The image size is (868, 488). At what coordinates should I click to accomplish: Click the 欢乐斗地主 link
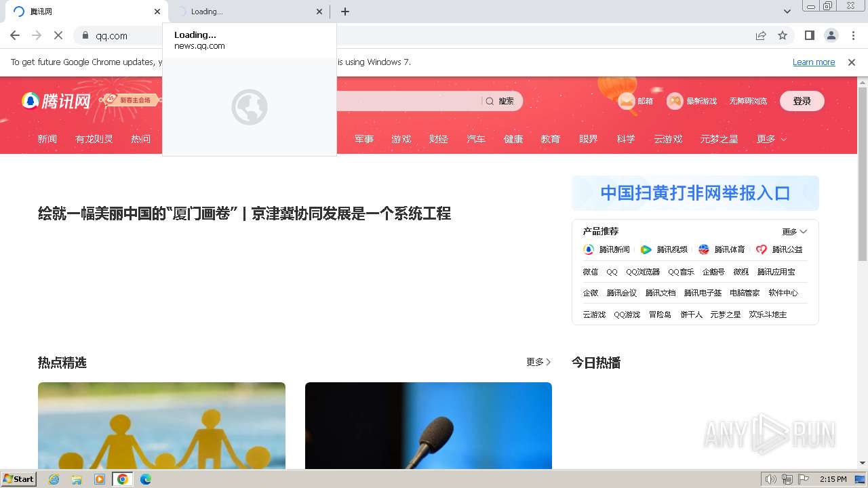pos(768,314)
